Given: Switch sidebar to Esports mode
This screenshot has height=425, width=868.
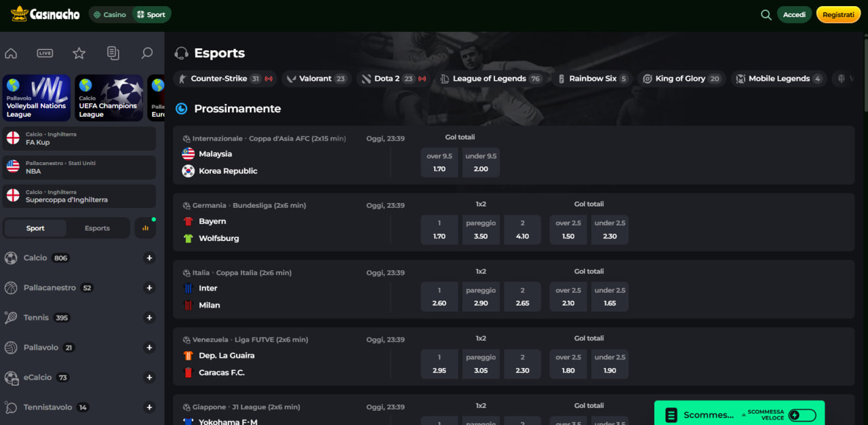Looking at the screenshot, I should [97, 228].
